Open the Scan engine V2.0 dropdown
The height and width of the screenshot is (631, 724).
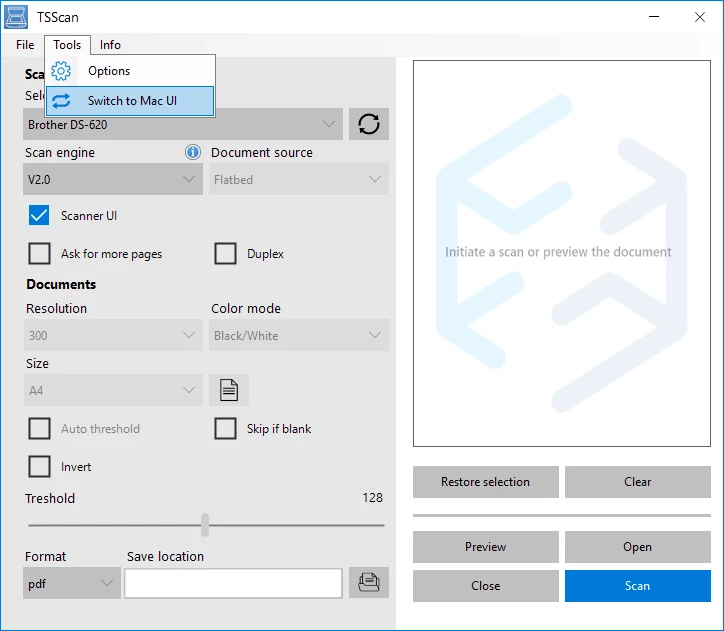click(x=113, y=180)
